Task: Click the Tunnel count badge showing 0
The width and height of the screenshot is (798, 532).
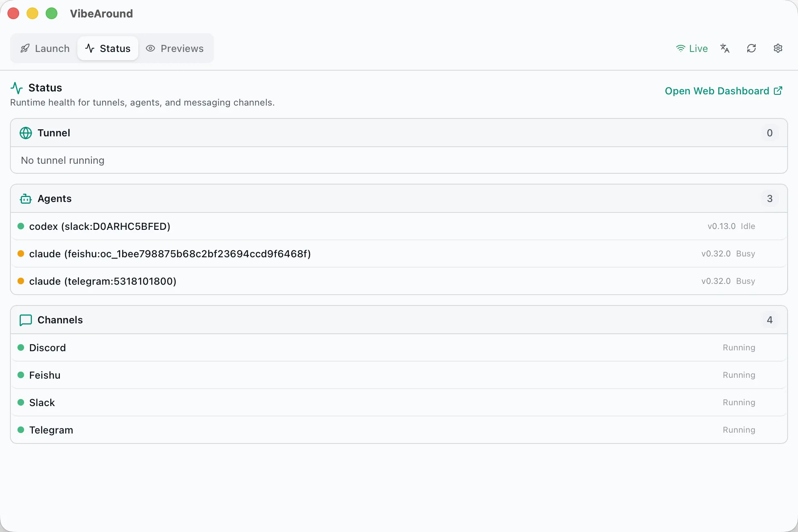Action: pos(770,133)
